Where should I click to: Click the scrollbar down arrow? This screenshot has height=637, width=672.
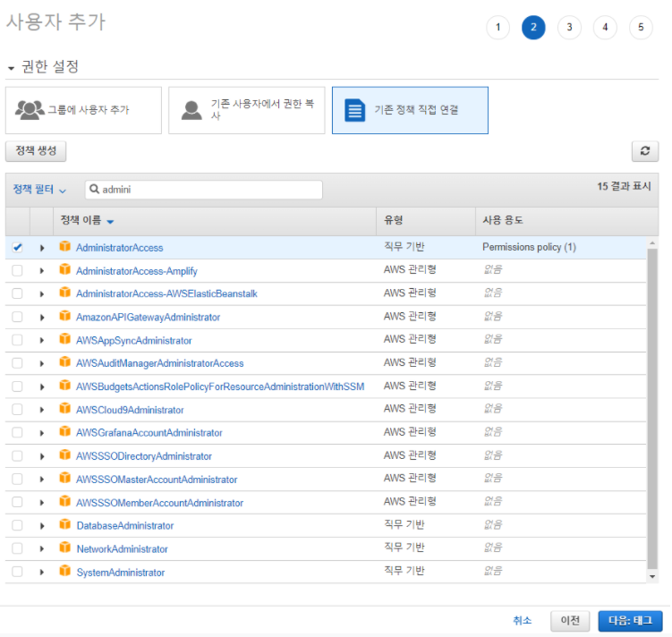click(652, 576)
